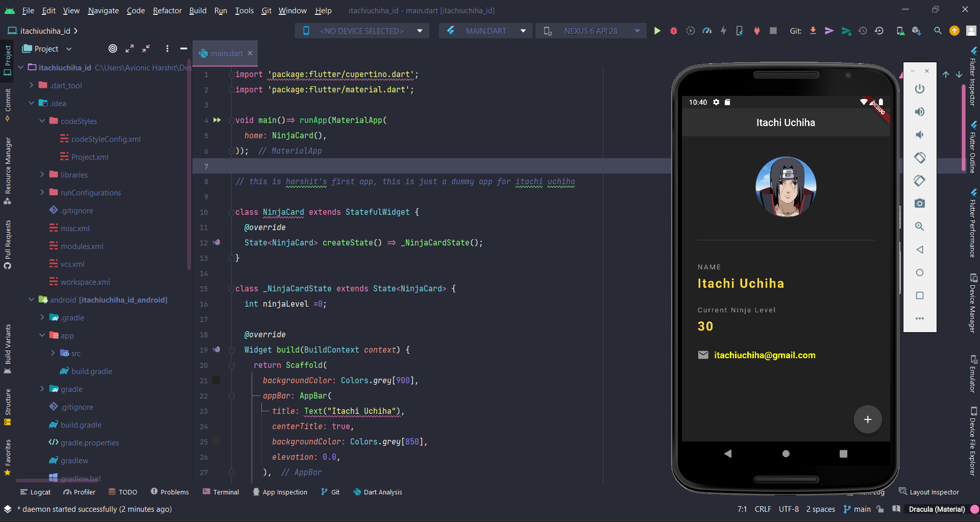The height and width of the screenshot is (522, 980).
Task: Click the grey[900] color swatch in gutter
Action: 216,380
